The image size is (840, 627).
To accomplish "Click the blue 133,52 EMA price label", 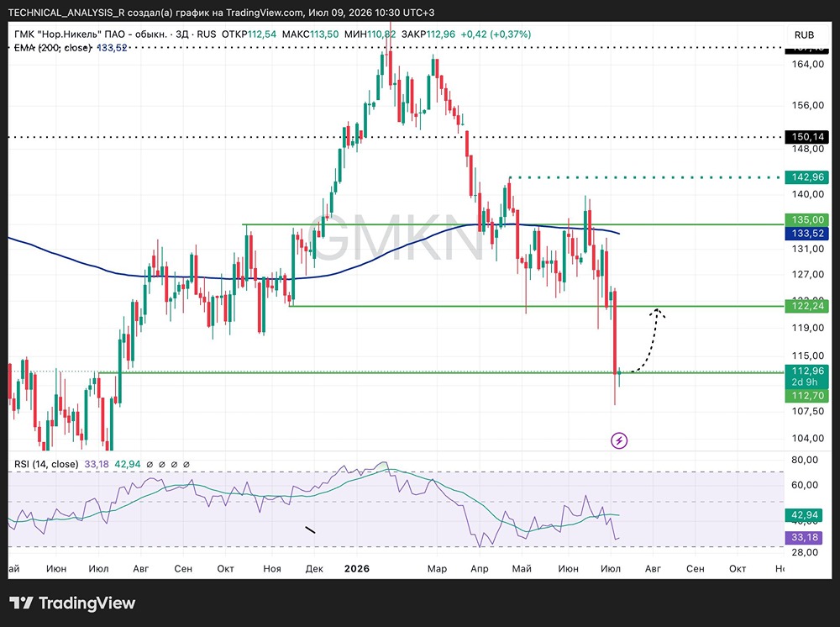I will click(806, 233).
